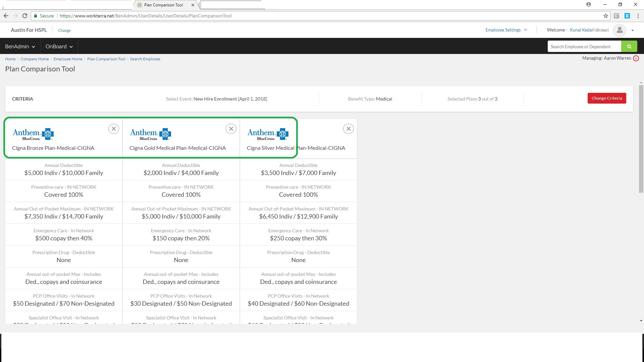The image size is (644, 362).
Task: Click the Plan Comparison Tool page heading
Action: (40, 69)
